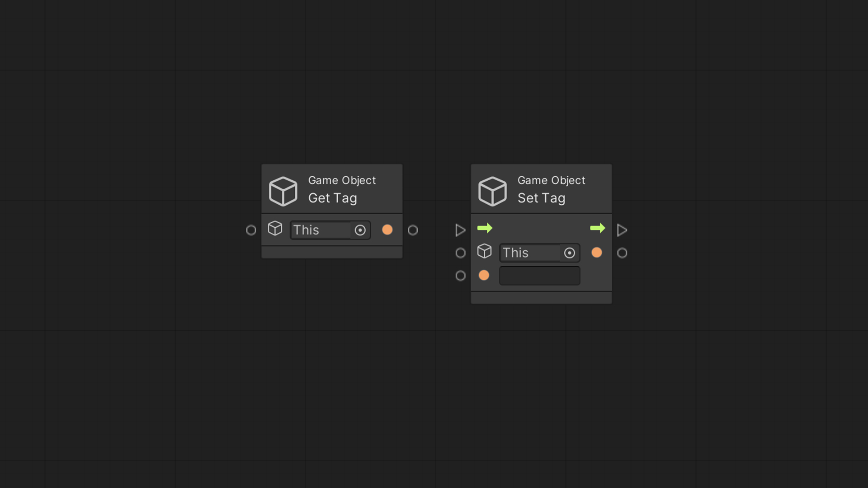
Task: Select Get Tag node title label
Action: click(332, 197)
